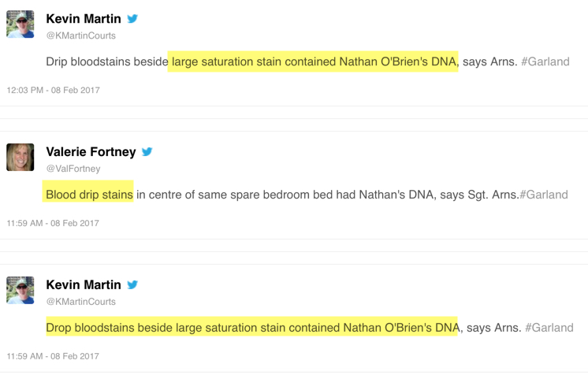
Task: Click Twitter bird icon beside bottom Kevin Martin
Action: 132,285
